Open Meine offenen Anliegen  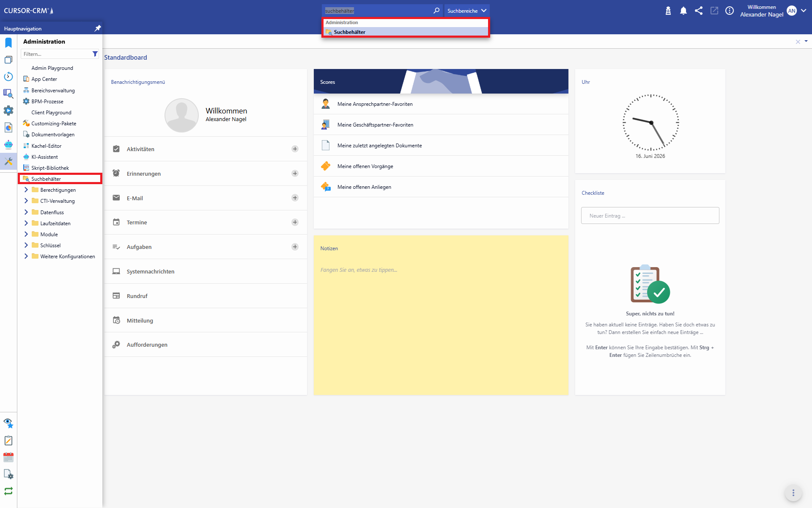click(x=441, y=187)
